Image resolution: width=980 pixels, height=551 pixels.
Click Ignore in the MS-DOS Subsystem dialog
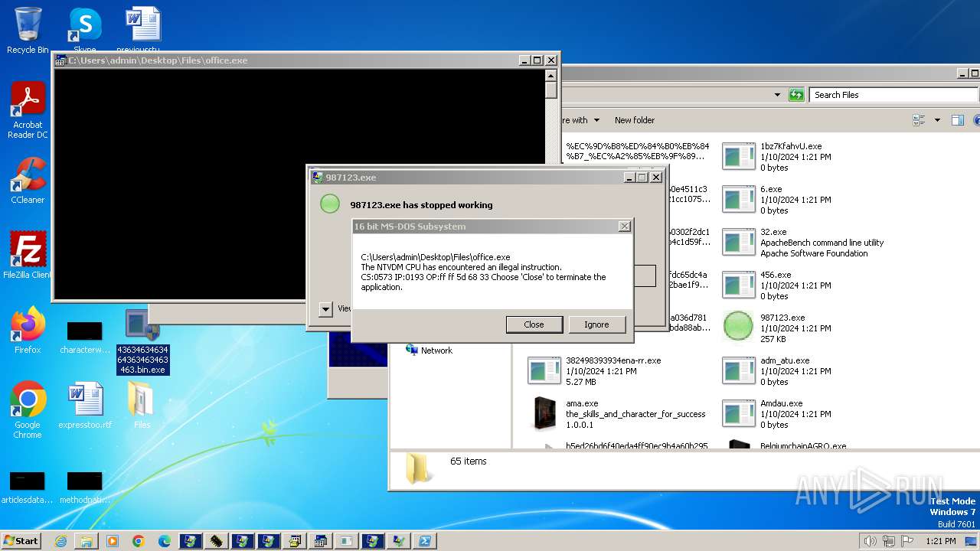tap(596, 324)
